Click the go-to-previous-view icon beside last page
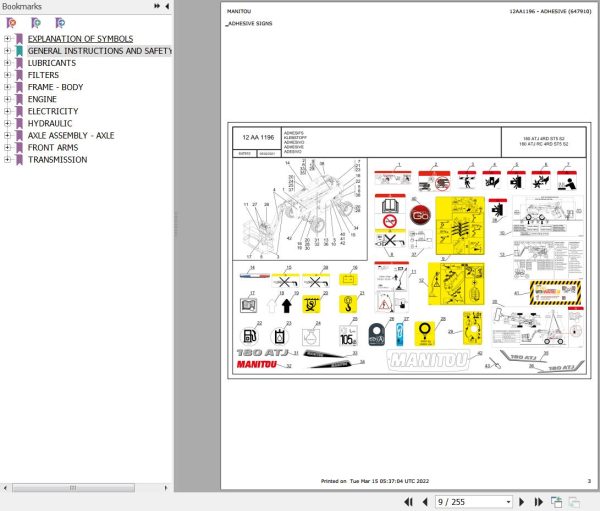 tap(556, 502)
